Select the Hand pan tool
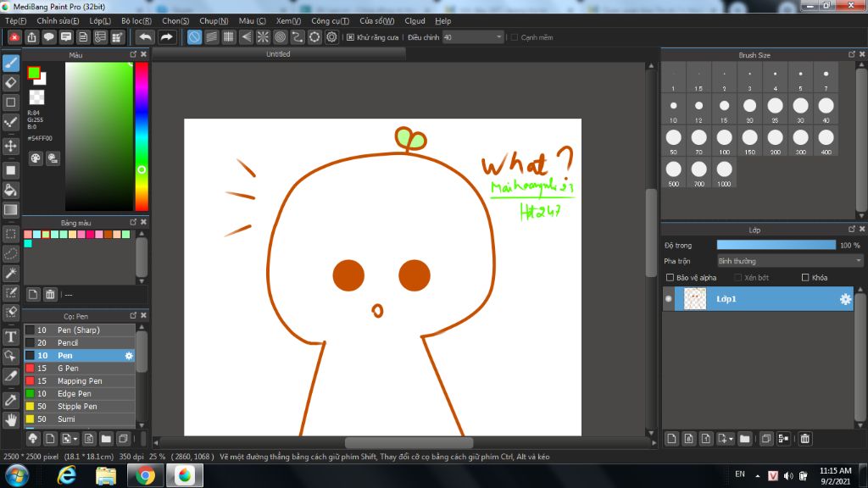 [11, 420]
